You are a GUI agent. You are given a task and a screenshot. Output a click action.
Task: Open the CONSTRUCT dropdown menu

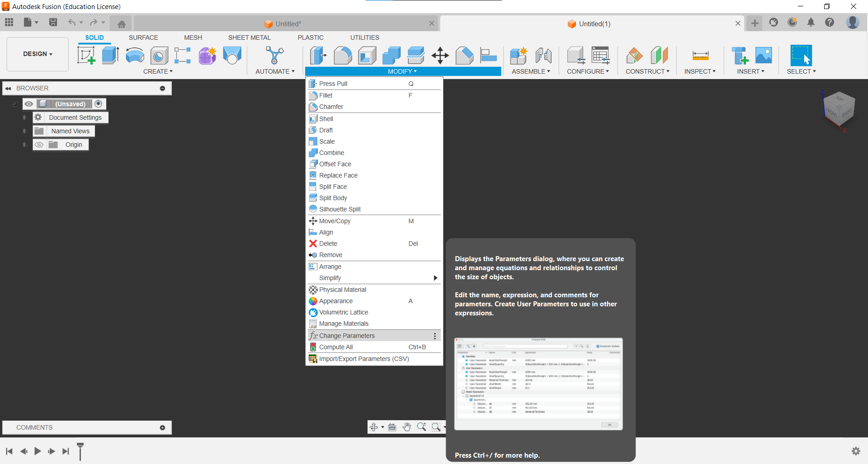[x=647, y=71]
